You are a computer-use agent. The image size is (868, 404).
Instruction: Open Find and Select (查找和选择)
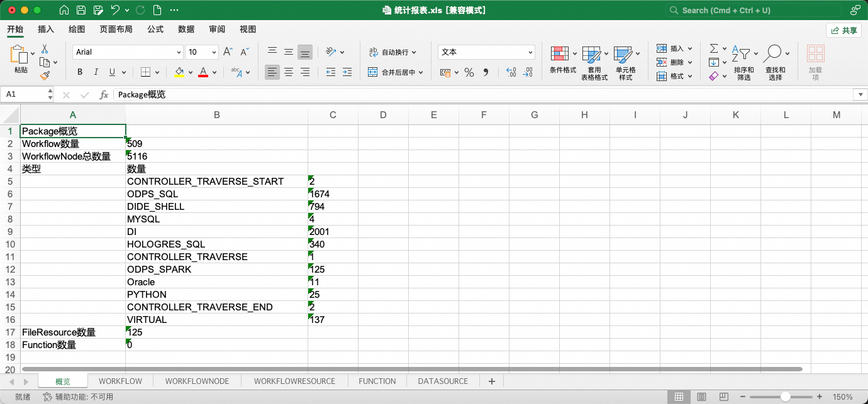(x=776, y=63)
